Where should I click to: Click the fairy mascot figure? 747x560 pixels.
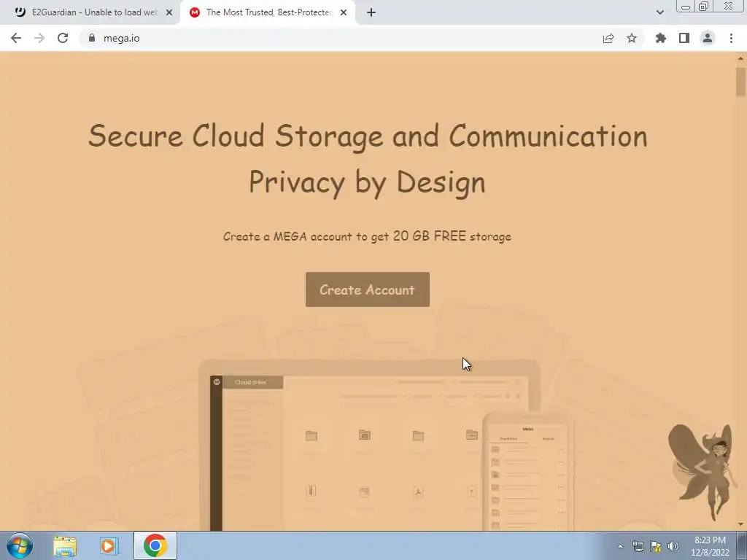click(x=703, y=472)
